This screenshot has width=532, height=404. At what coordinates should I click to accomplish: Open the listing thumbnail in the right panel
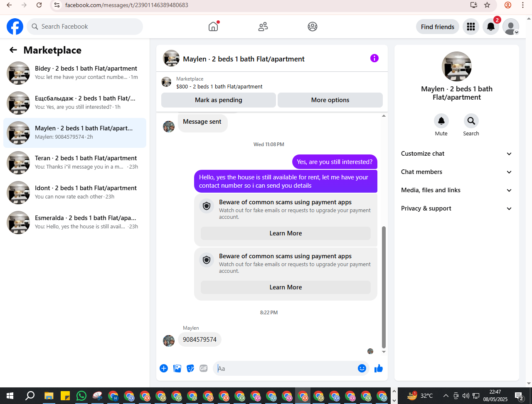coord(457,66)
